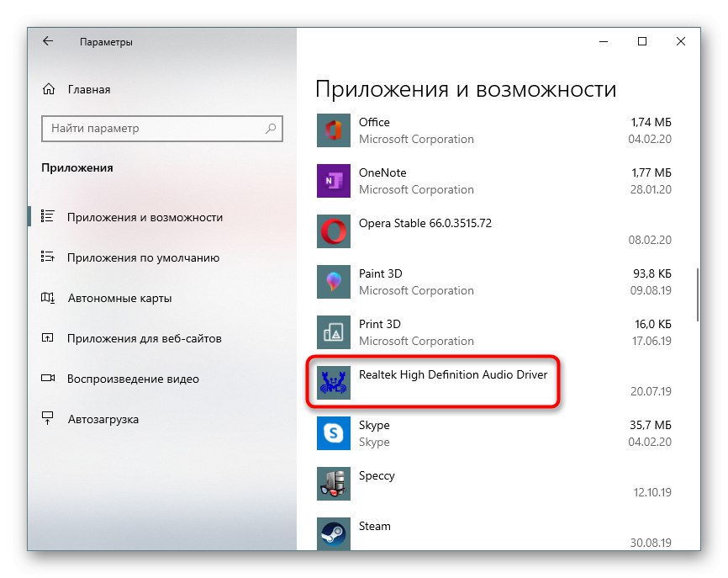The height and width of the screenshot is (578, 728).
Task: Select the Skype app name
Action: point(374,425)
